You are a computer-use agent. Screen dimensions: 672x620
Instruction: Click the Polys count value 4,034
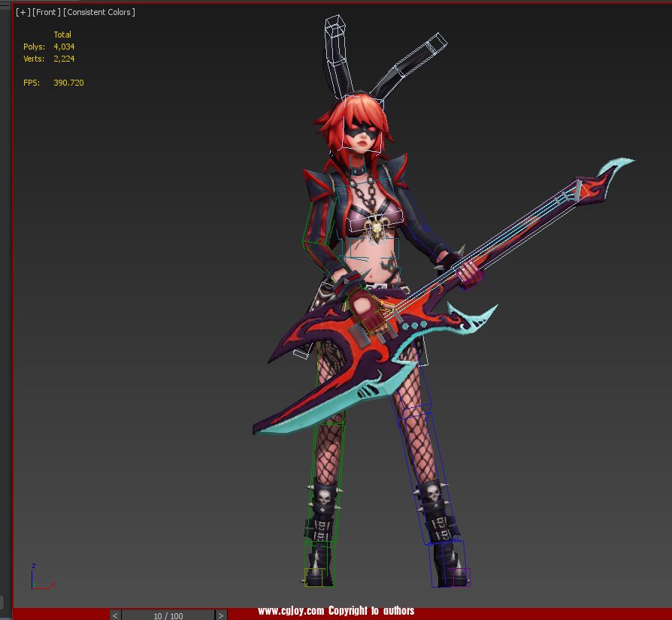[64, 47]
